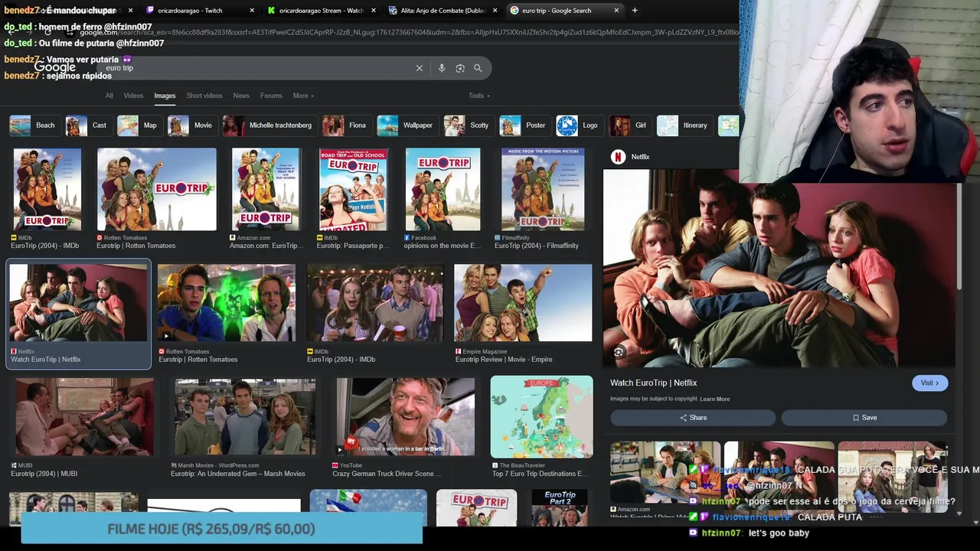Image resolution: width=980 pixels, height=551 pixels.
Task: Open the Amazon.com EuroTrip poster thumbnail
Action: [x=266, y=189]
